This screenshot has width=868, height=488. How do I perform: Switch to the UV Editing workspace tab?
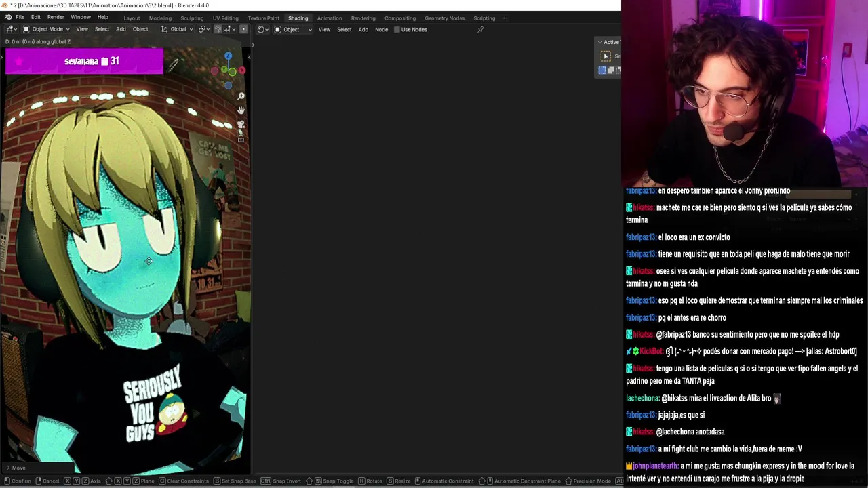225,18
